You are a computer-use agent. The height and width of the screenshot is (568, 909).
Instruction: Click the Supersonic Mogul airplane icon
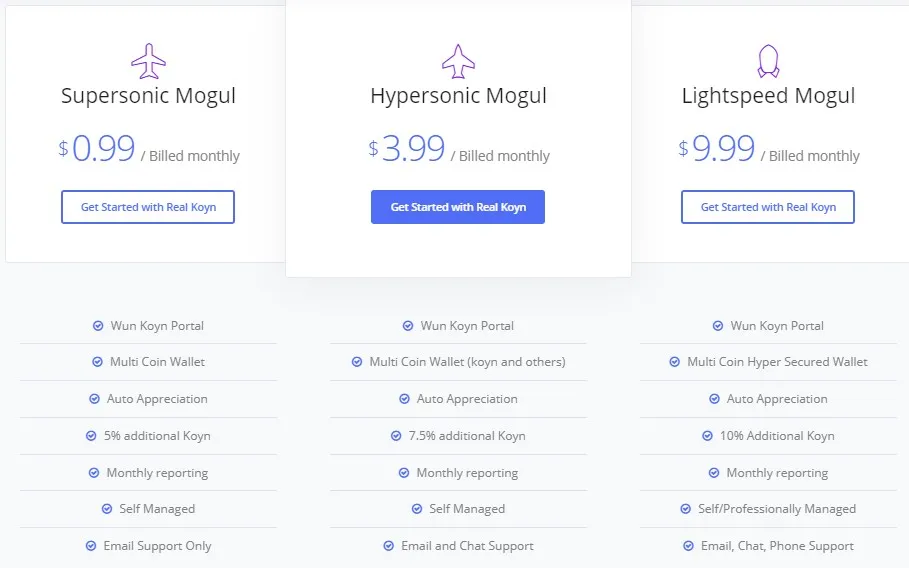click(x=148, y=61)
